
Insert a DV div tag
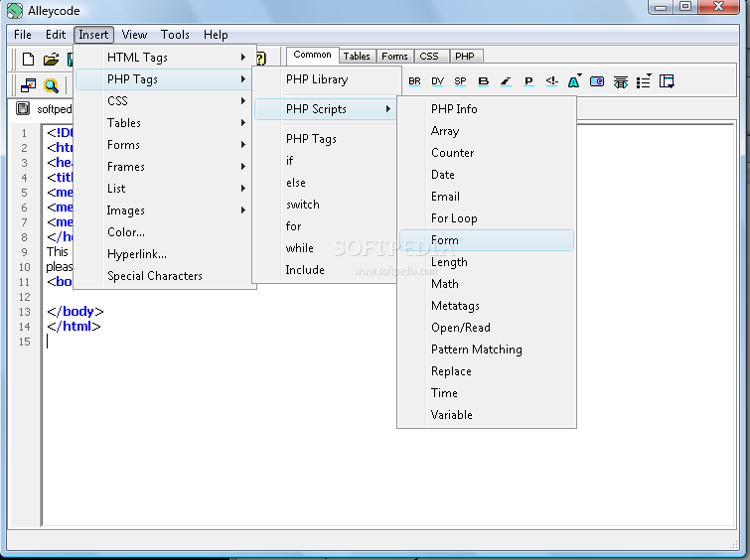[437, 81]
